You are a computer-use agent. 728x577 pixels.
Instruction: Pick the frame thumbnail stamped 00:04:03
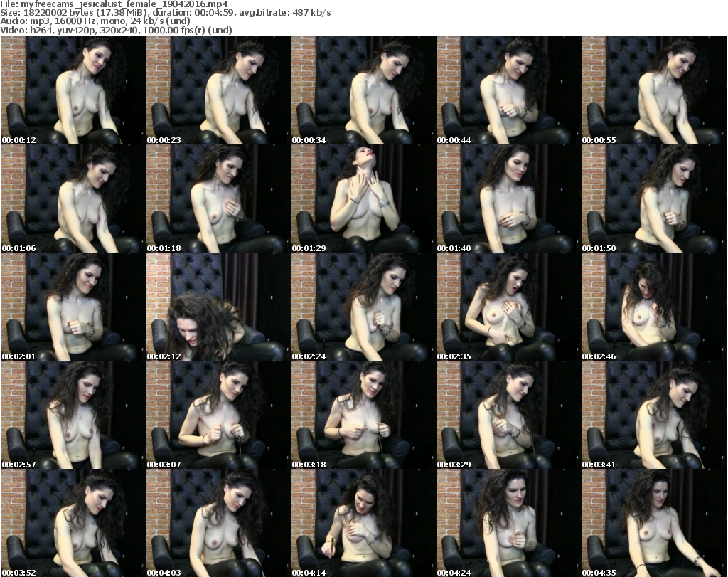click(x=218, y=524)
